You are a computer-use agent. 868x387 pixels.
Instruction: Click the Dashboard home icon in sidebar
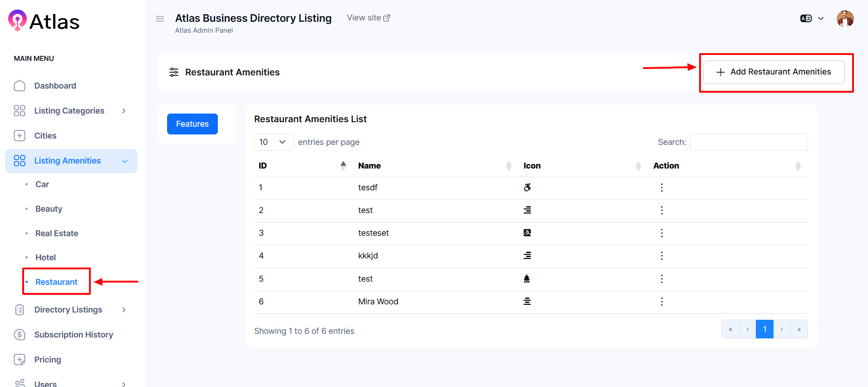[20, 86]
